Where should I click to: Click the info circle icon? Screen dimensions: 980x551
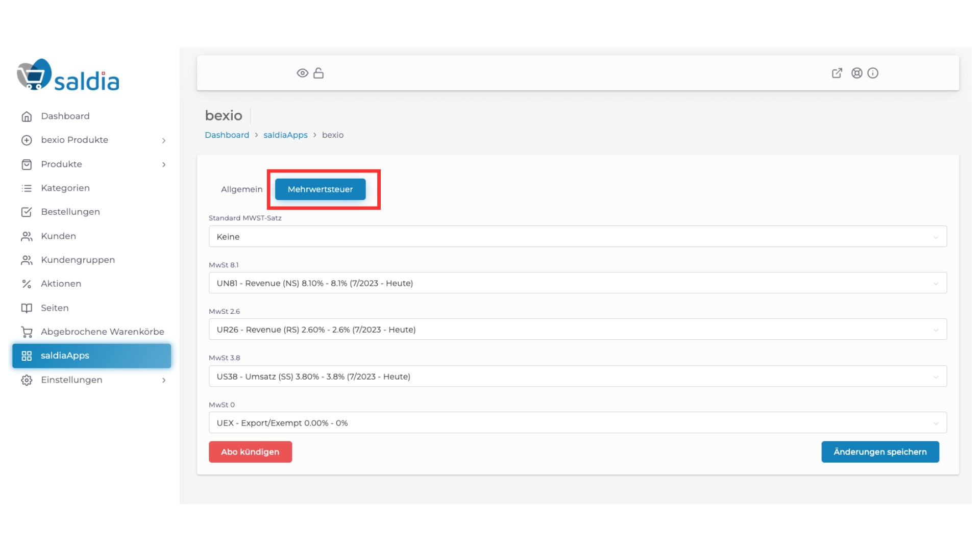click(x=873, y=73)
